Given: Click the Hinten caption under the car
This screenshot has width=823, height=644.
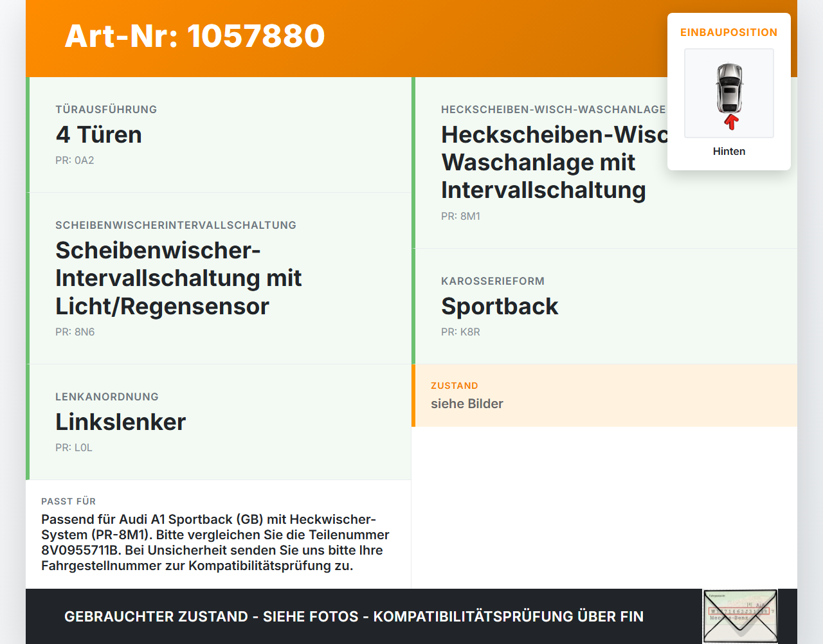Looking at the screenshot, I should 729,151.
